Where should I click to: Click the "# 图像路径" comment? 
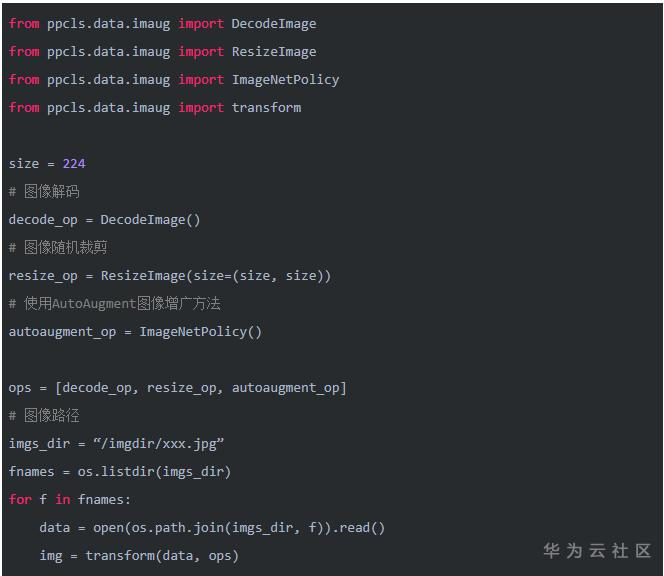pyautogui.click(x=44, y=415)
